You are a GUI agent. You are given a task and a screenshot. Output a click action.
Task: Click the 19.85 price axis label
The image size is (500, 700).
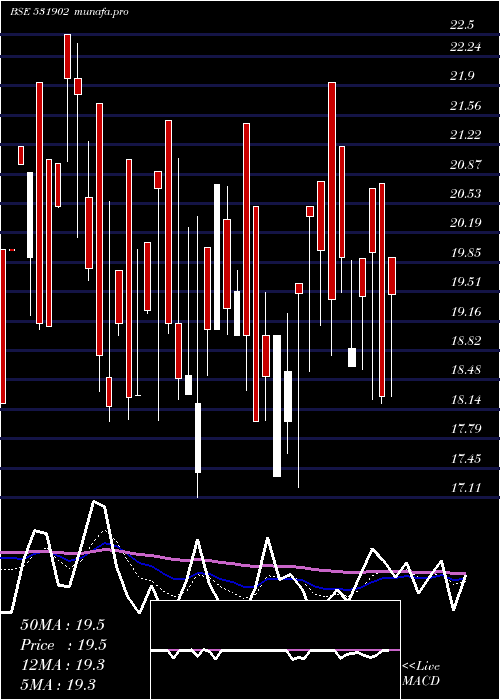pyautogui.click(x=466, y=253)
